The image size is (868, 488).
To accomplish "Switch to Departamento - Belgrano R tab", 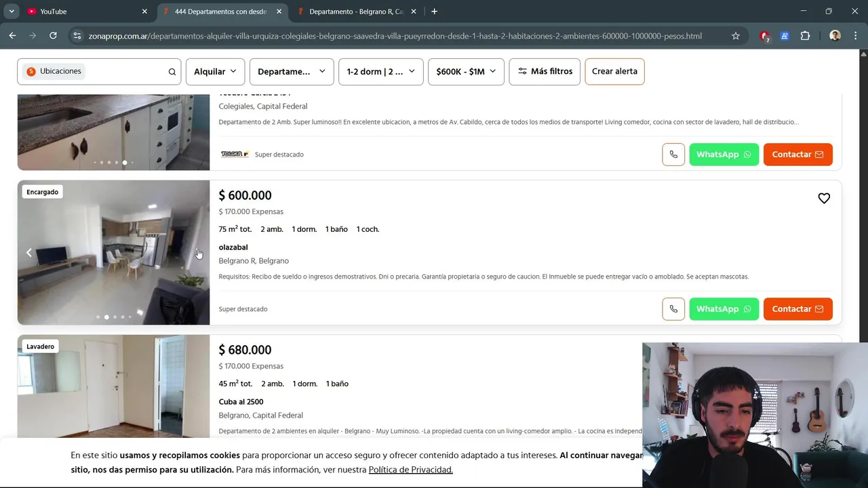I will pyautogui.click(x=357, y=12).
